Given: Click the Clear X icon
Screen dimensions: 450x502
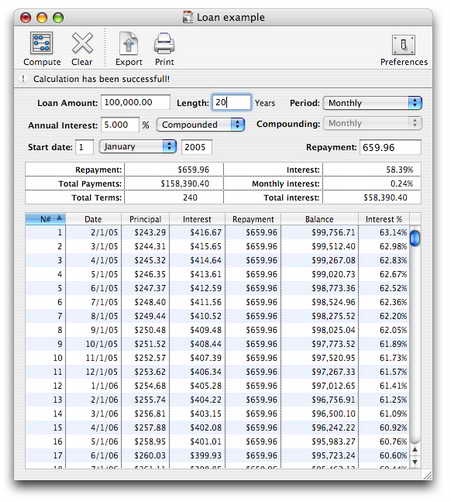Looking at the screenshot, I should (x=82, y=43).
